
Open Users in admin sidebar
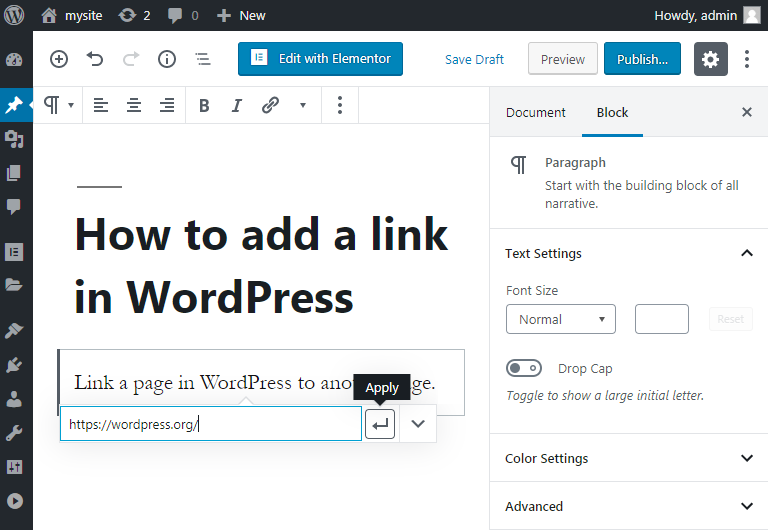(14, 399)
